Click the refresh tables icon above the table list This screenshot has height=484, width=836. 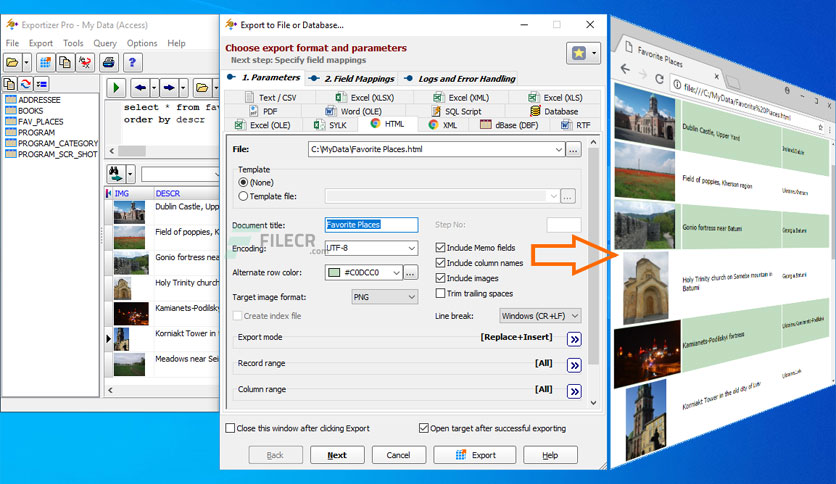click(25, 84)
